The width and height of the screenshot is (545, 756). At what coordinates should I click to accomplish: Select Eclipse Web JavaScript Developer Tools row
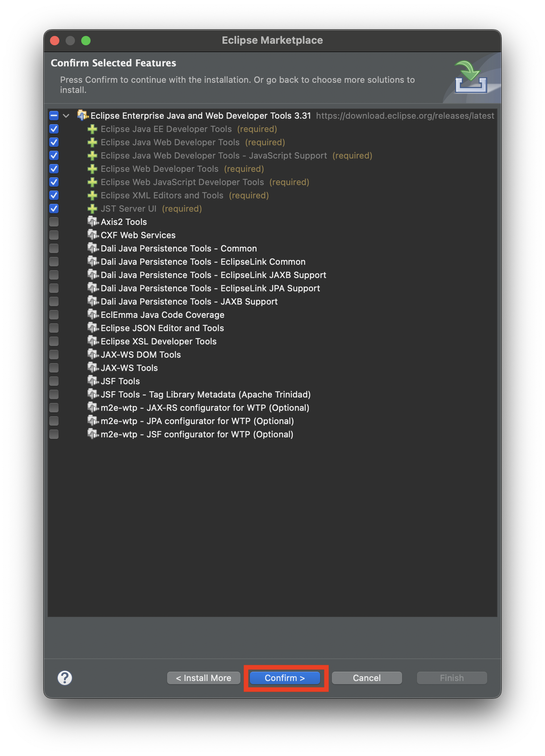coord(272,182)
